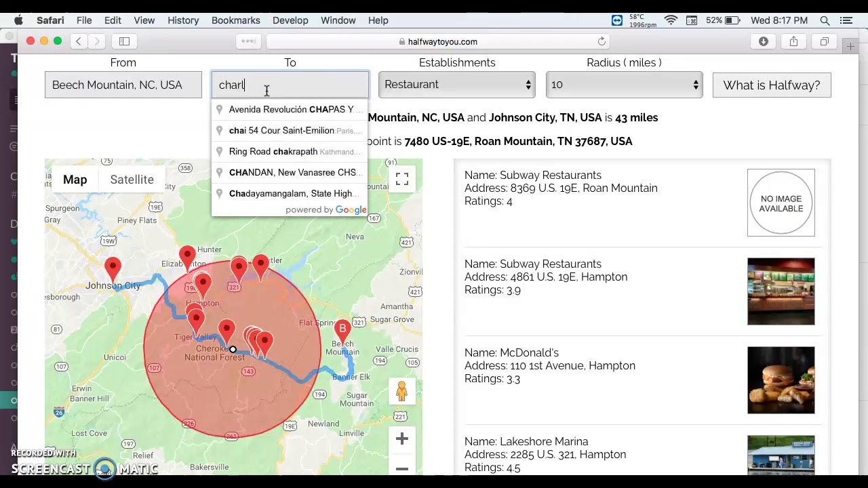Viewport: 868px width, 488px height.
Task: Zoom in on the map
Action: [402, 439]
